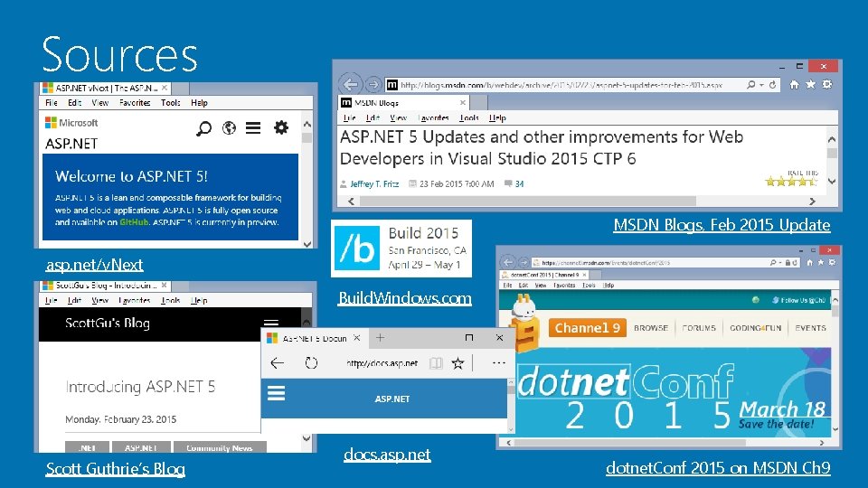Viewport: 868px width, 488px height.
Task: Click Channel 9 EVENTS navigation item
Action: 810,328
